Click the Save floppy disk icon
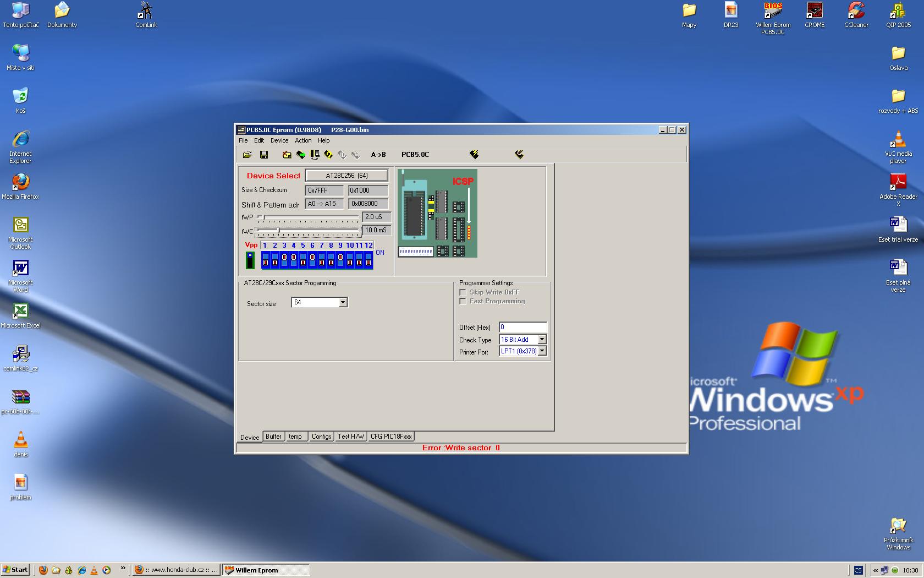This screenshot has width=924, height=578. coord(264,155)
